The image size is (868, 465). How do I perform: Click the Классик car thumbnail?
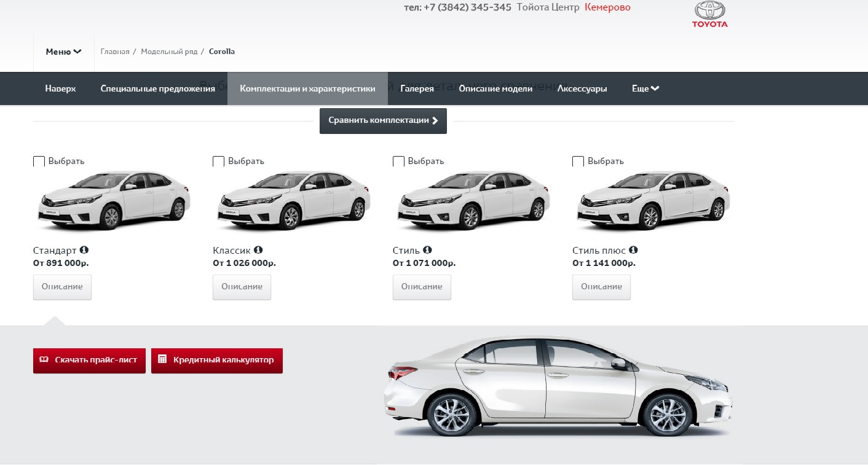(294, 201)
